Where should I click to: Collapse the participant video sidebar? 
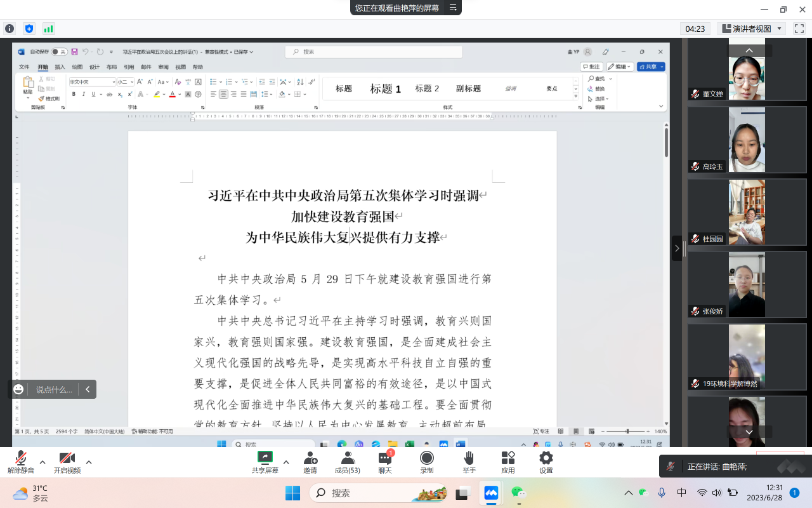coord(677,248)
